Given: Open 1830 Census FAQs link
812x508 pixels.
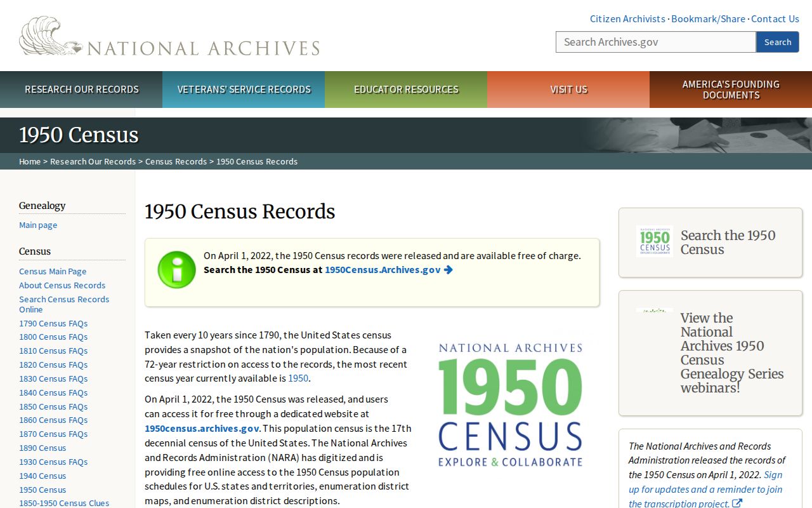Looking at the screenshot, I should pos(53,378).
